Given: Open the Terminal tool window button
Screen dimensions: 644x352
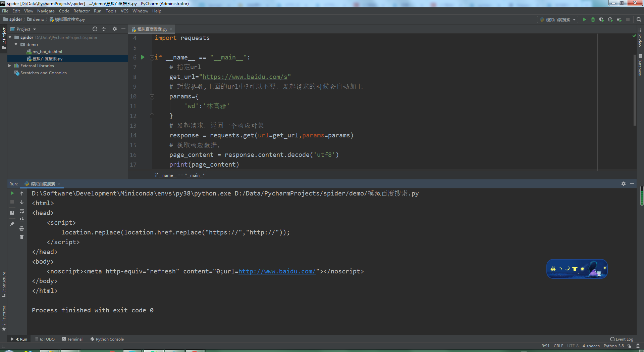Looking at the screenshot, I should pos(72,339).
